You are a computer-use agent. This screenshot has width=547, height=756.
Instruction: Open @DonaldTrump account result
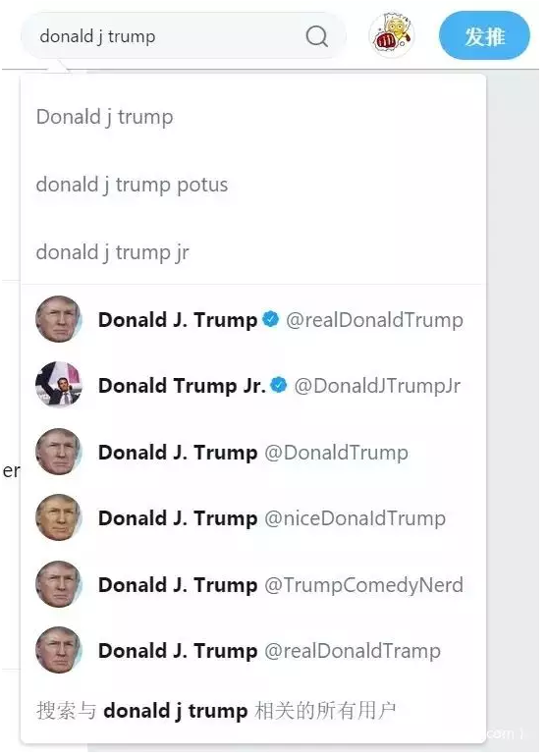point(253,452)
